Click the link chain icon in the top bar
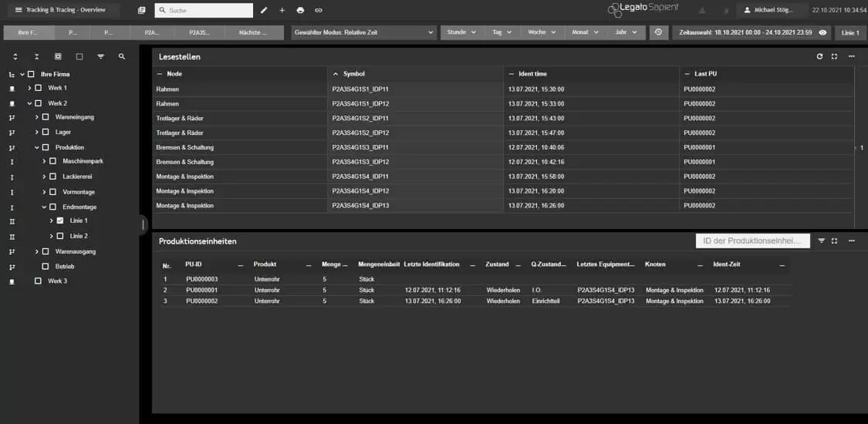868x424 pixels. click(319, 10)
